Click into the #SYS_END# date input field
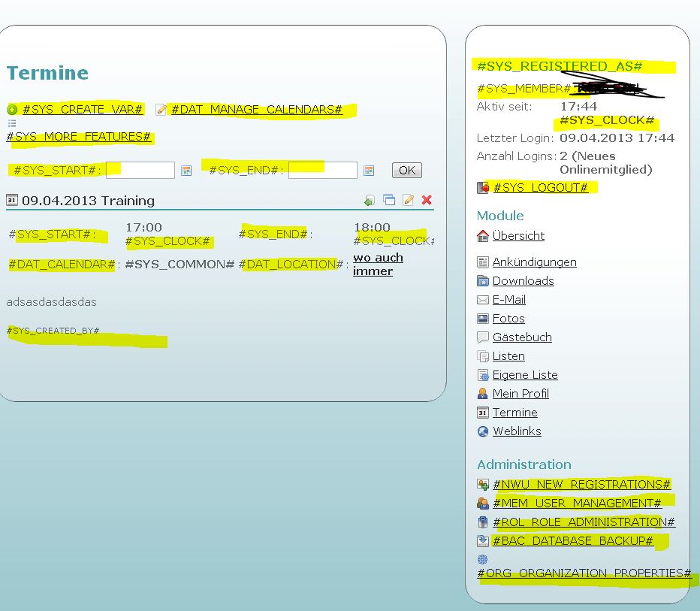 coord(323,171)
